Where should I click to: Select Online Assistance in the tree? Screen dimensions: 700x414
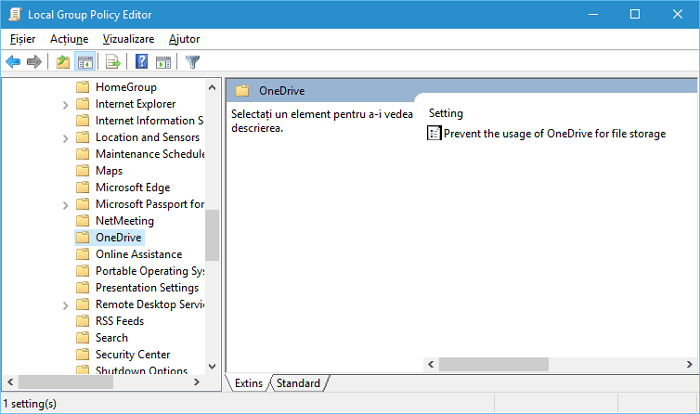(x=139, y=254)
